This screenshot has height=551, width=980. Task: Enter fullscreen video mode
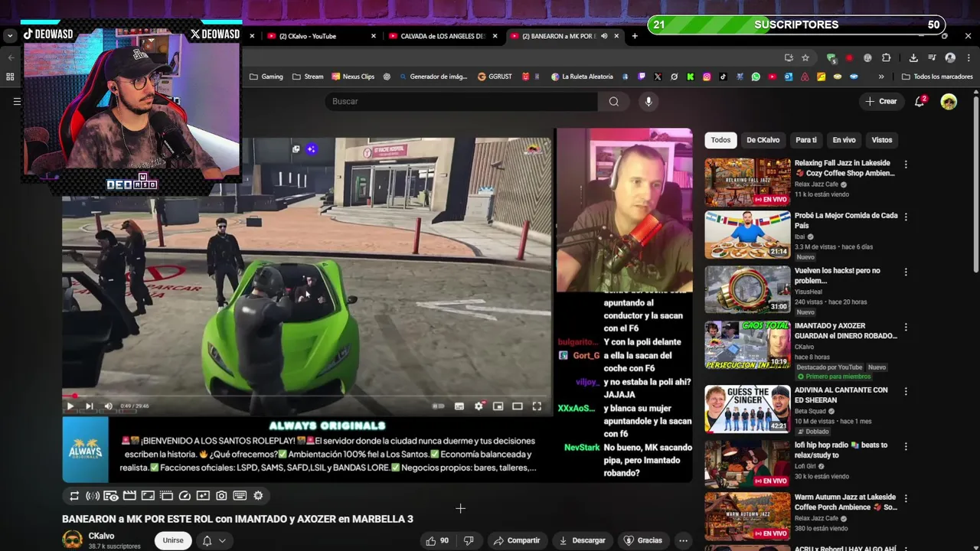(x=537, y=406)
